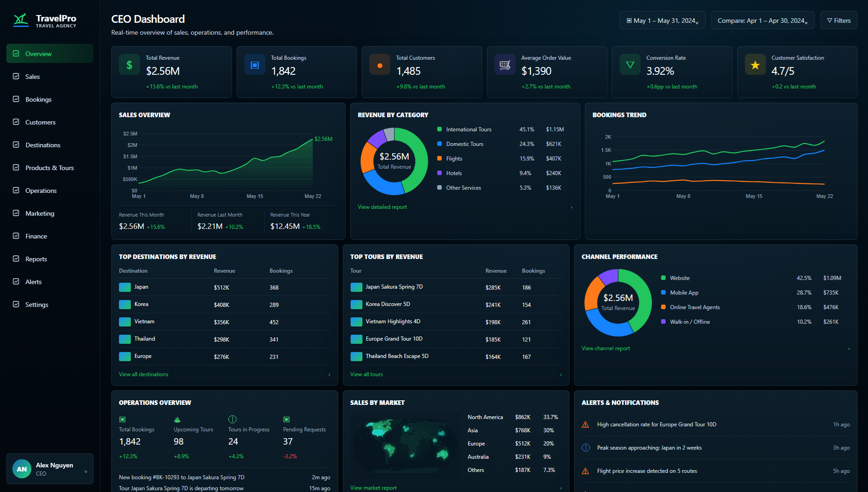
Task: Open the New booking #BK-10293 activity entry
Action: point(225,477)
